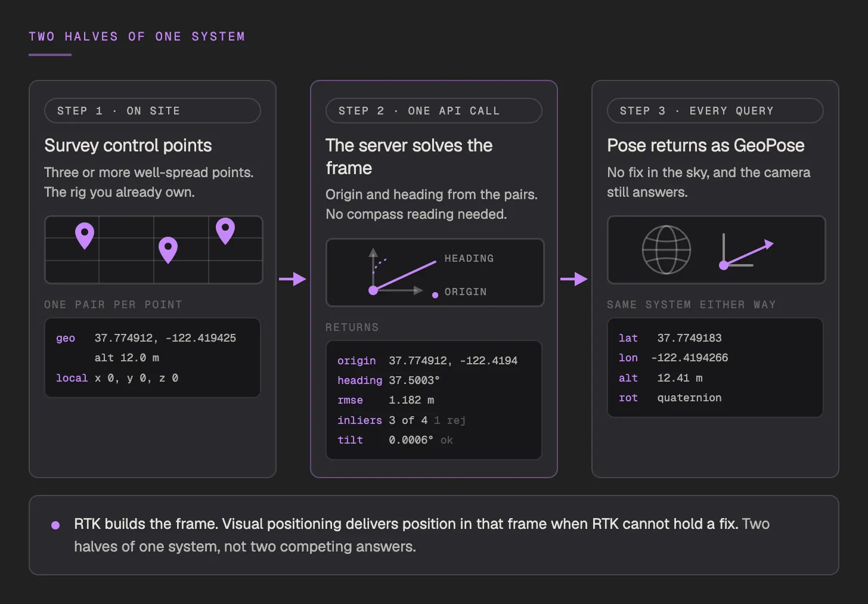
Task: Click The server solves the frame title
Action: pyautogui.click(x=409, y=157)
